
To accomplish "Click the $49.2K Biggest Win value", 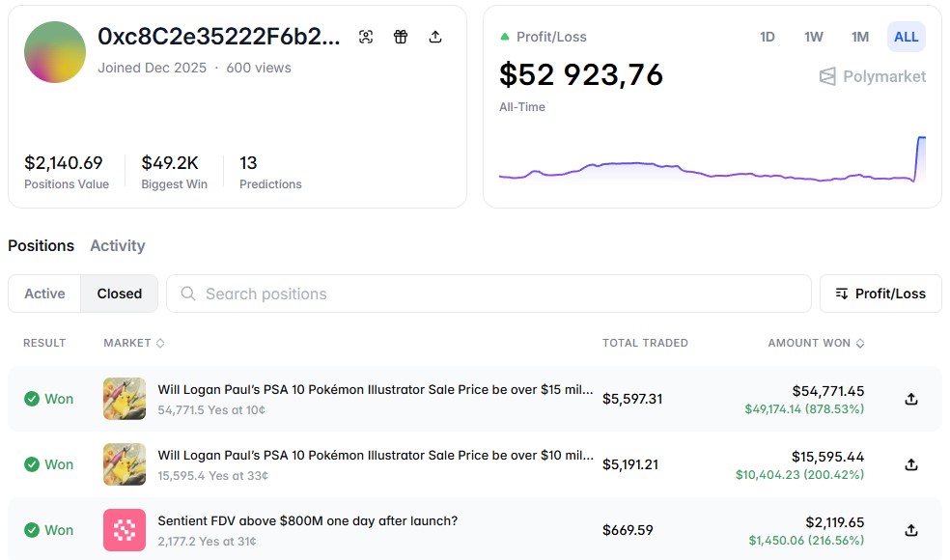I will [170, 162].
